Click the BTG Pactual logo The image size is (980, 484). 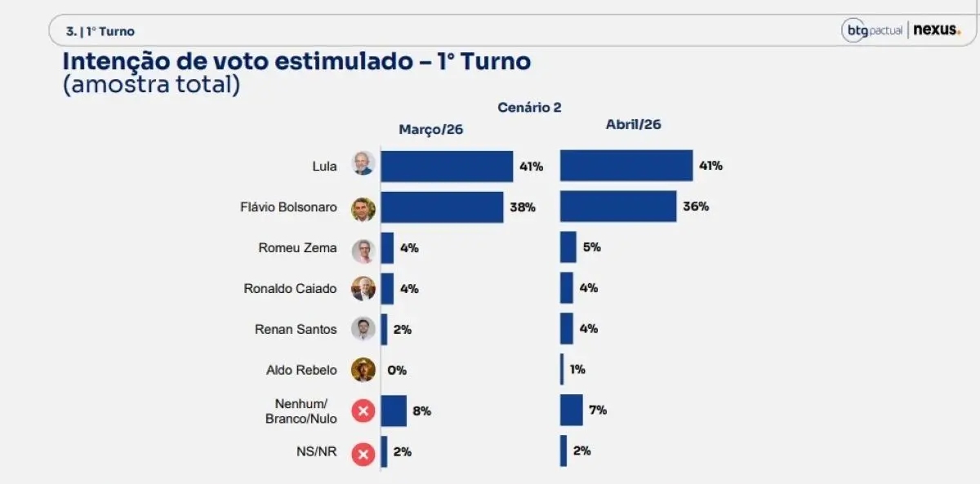pos(872,31)
